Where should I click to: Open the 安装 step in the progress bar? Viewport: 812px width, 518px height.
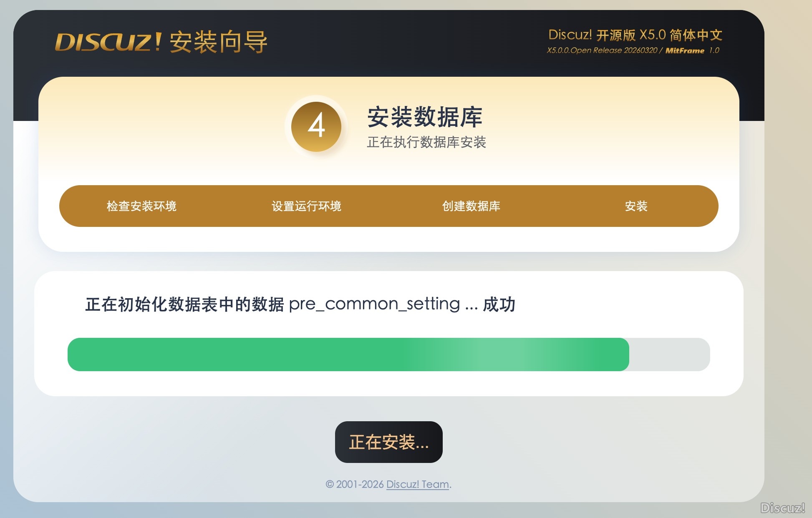(636, 206)
